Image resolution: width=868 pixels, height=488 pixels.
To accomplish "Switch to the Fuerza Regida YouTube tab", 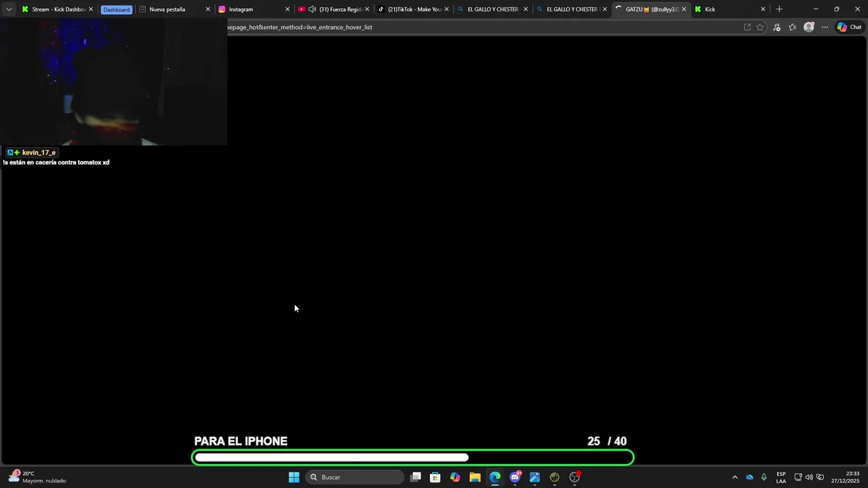I will pyautogui.click(x=334, y=9).
